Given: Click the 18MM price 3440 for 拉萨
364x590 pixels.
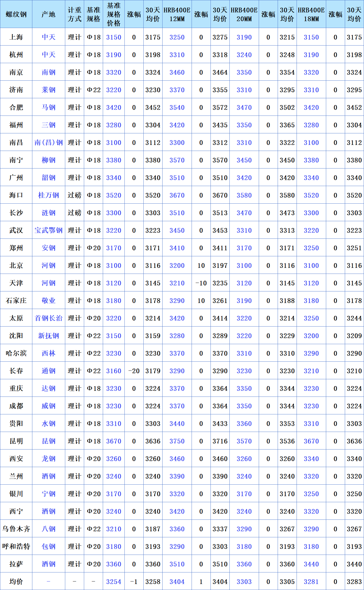Looking at the screenshot, I should click(311, 564).
